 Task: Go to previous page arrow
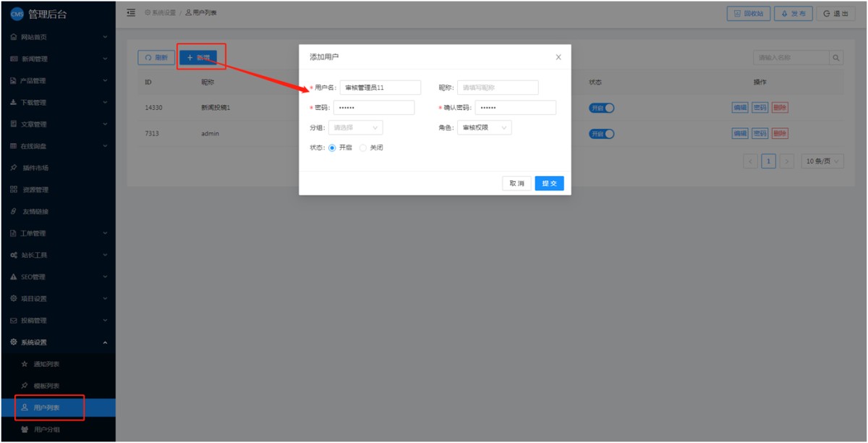point(751,161)
